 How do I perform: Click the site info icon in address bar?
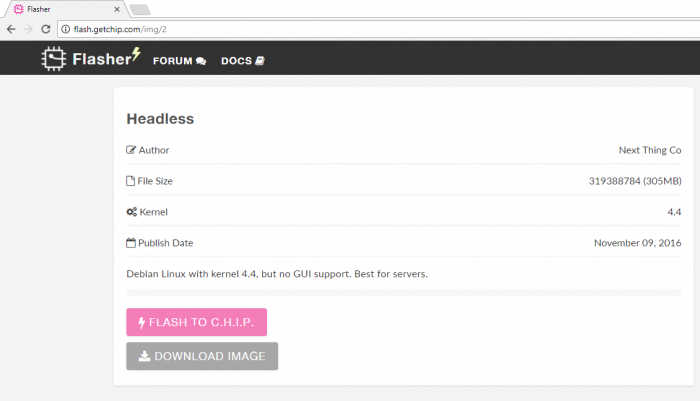pos(66,29)
